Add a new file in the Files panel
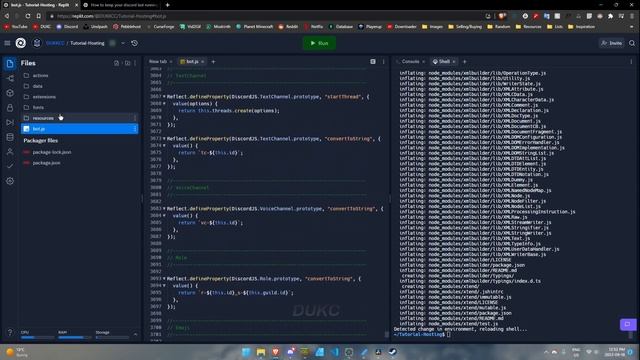The width and height of the screenshot is (640, 360). pos(117,63)
